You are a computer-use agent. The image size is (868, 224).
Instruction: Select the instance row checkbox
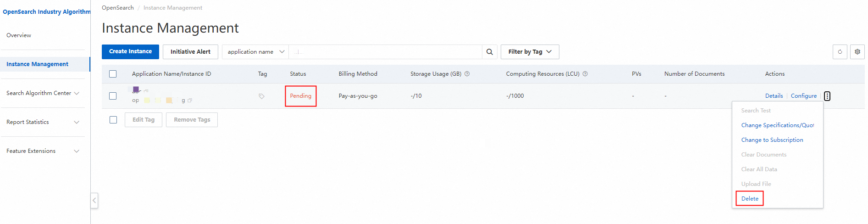point(113,96)
